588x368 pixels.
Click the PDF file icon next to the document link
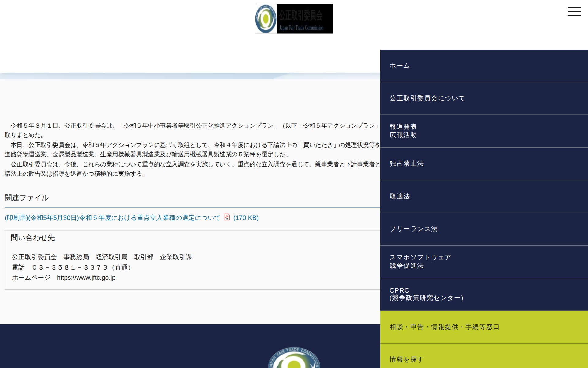227,217
